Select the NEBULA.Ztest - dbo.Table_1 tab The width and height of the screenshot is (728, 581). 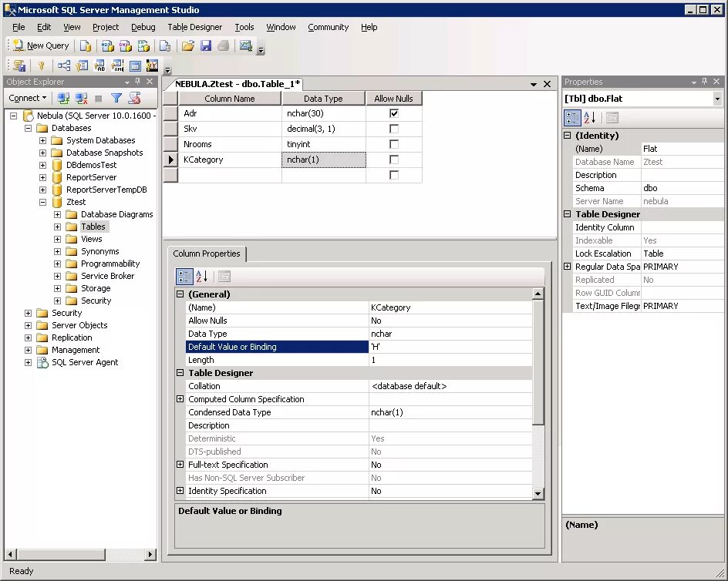(x=238, y=84)
